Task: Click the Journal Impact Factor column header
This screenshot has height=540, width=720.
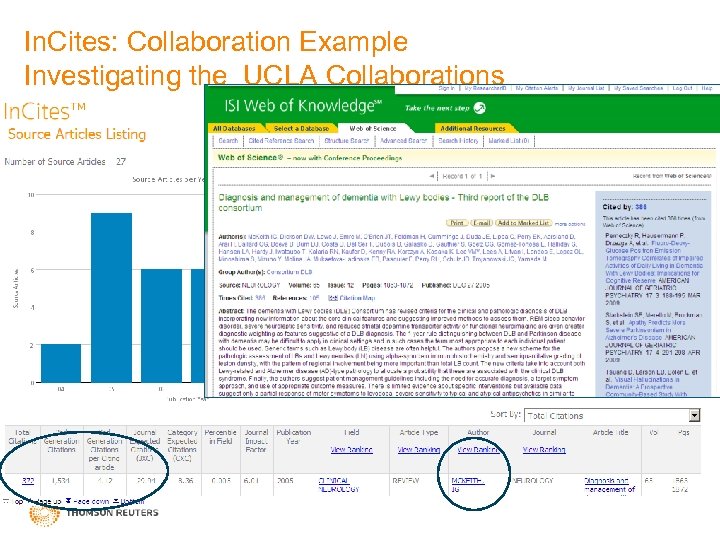Action: 256,441
